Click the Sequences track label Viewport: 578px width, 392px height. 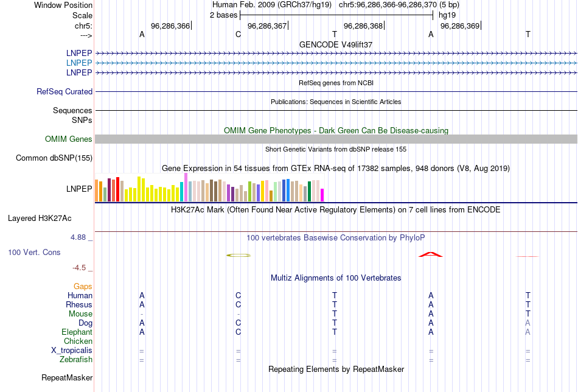point(72,110)
